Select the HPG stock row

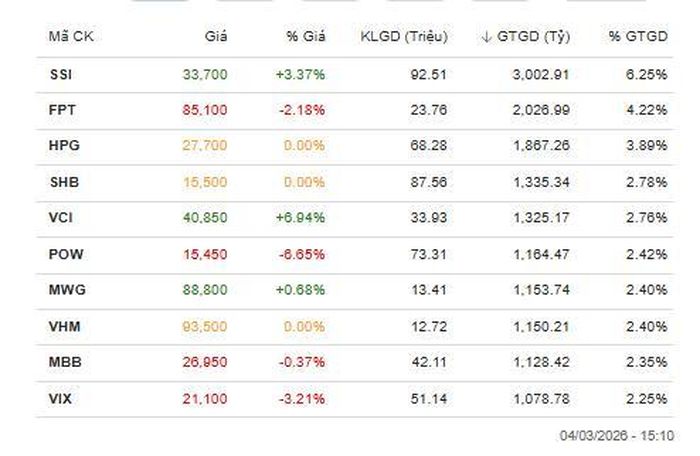click(x=63, y=146)
